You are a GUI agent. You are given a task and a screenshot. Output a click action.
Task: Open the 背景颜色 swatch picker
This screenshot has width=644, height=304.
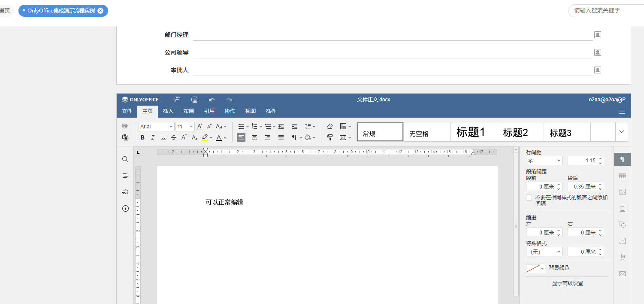coord(535,268)
